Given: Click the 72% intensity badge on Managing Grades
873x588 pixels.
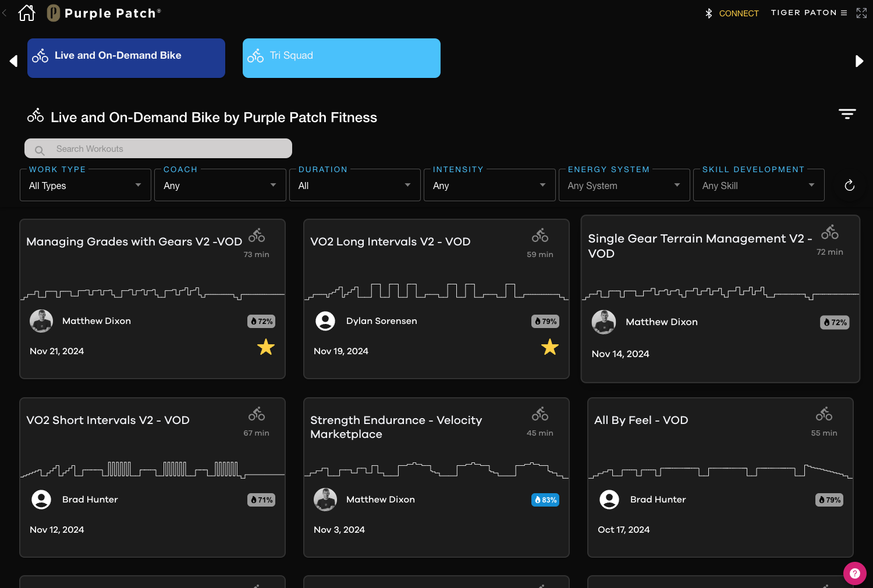Looking at the screenshot, I should click(x=261, y=321).
